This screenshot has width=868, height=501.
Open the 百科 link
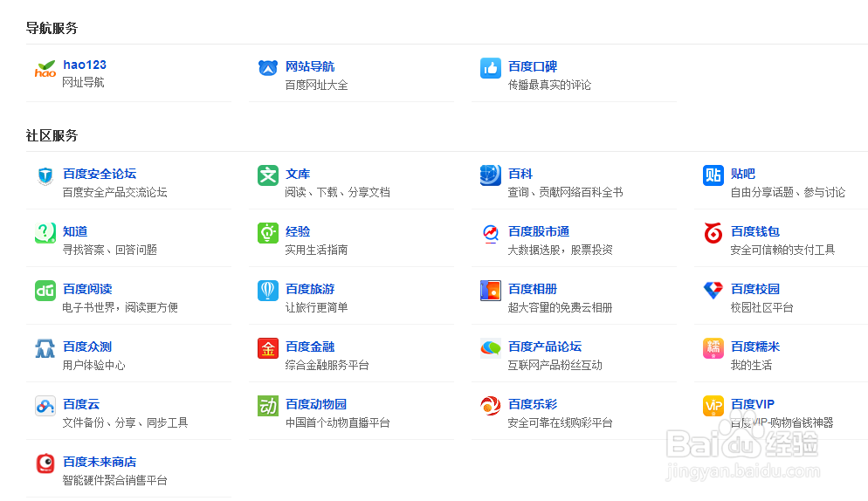coord(520,174)
